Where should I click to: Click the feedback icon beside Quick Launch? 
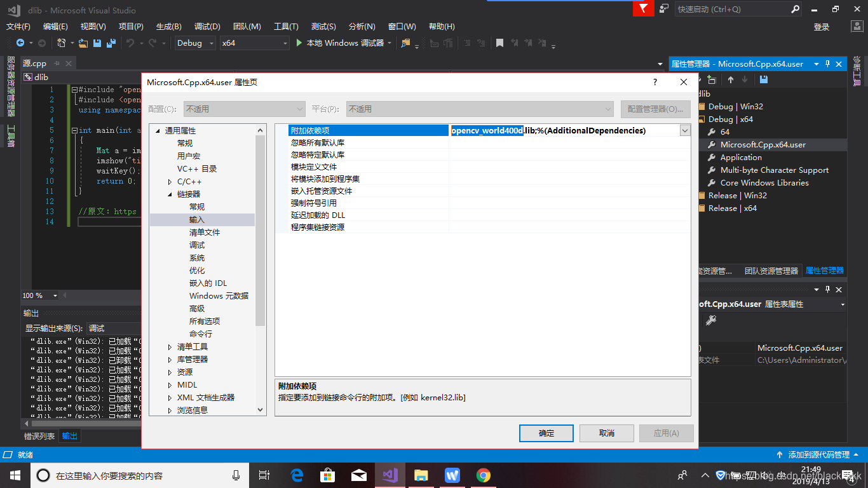[x=664, y=9]
